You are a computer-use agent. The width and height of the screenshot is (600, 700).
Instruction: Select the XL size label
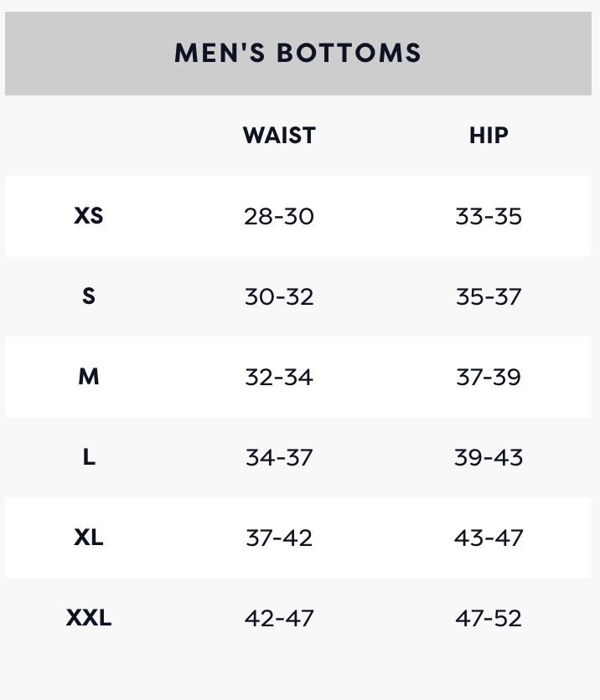click(x=89, y=537)
